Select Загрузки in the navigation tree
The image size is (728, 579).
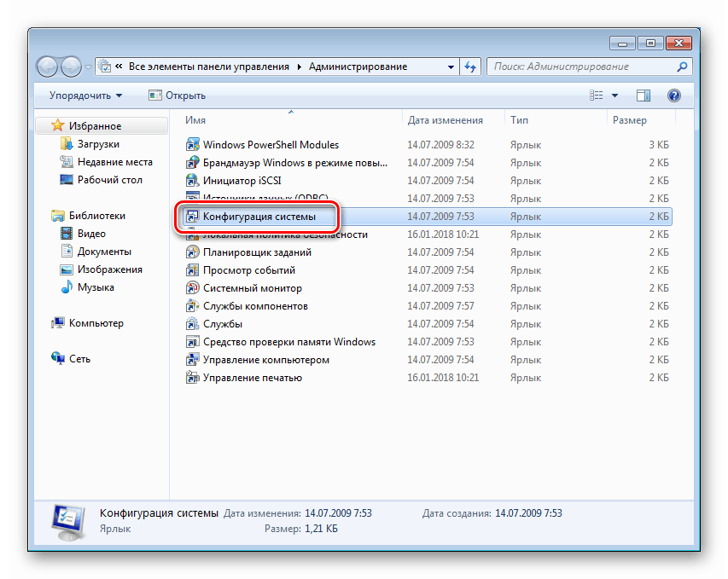click(x=98, y=144)
